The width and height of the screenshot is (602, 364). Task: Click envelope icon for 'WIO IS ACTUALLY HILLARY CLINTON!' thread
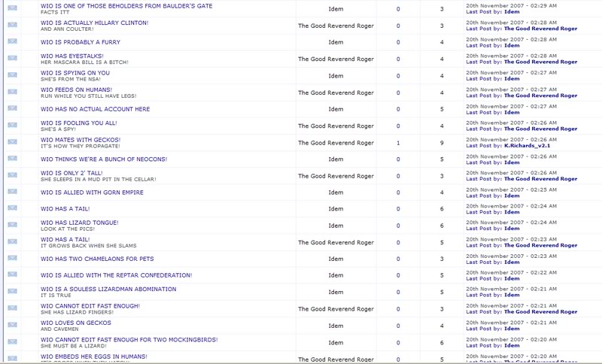click(12, 25)
